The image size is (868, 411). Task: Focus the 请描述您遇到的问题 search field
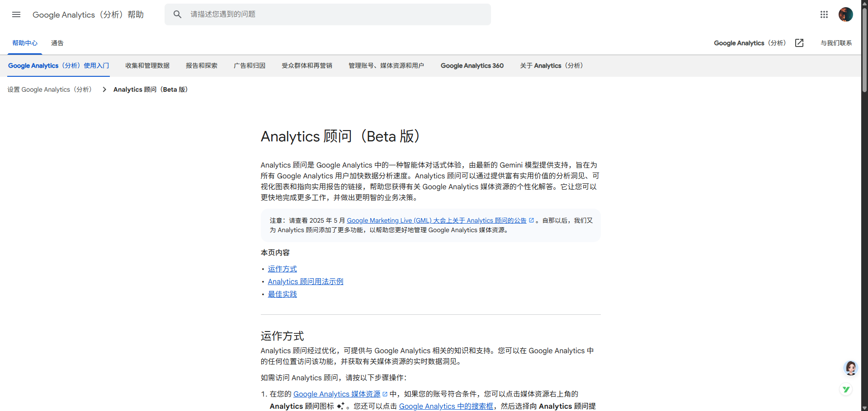tap(335, 14)
